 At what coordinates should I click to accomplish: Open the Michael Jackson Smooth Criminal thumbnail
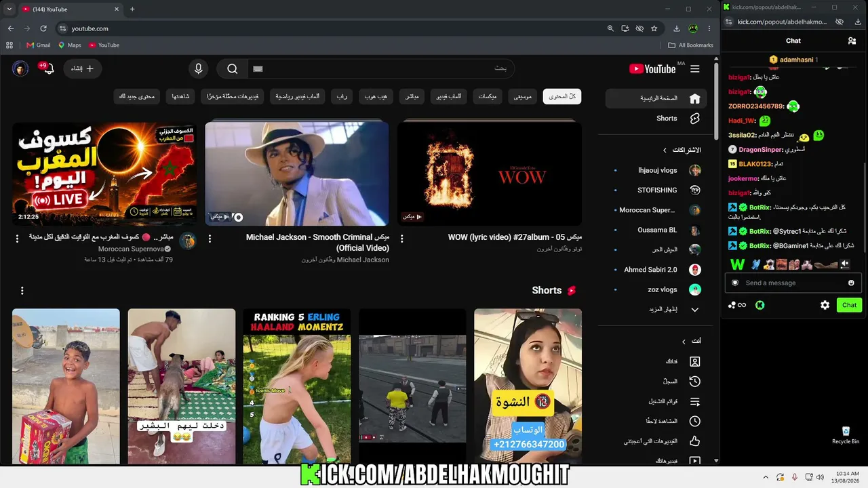point(297,174)
